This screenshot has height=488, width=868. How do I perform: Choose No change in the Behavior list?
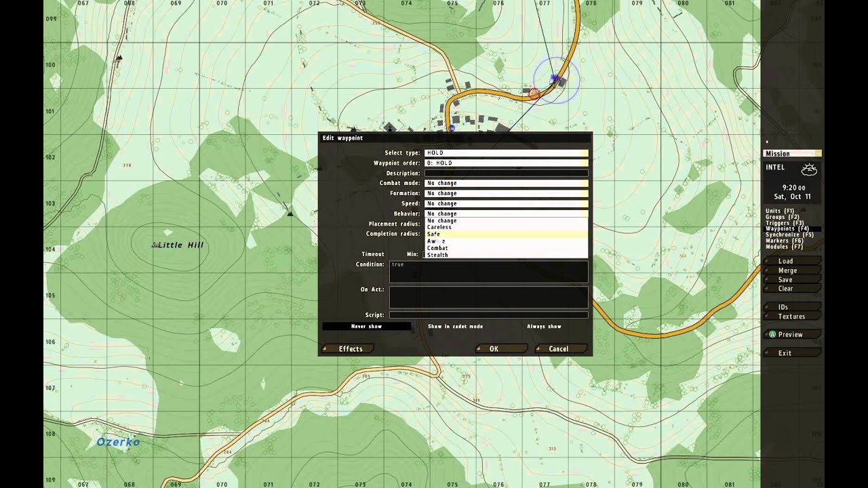click(507, 220)
